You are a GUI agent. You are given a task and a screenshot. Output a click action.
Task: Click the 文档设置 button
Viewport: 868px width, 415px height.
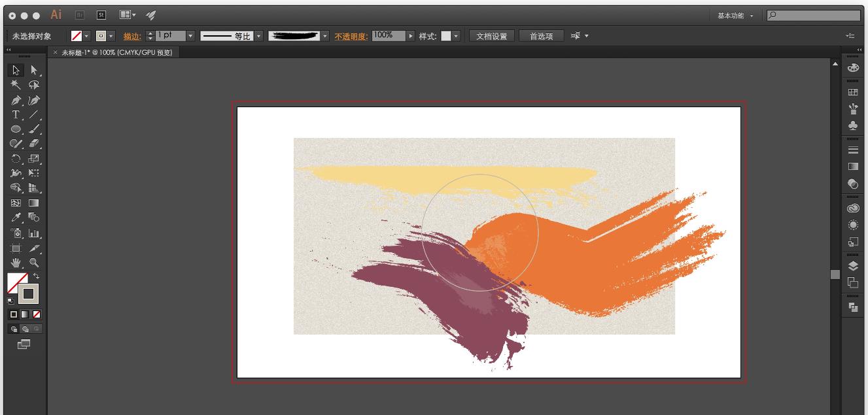pyautogui.click(x=491, y=36)
